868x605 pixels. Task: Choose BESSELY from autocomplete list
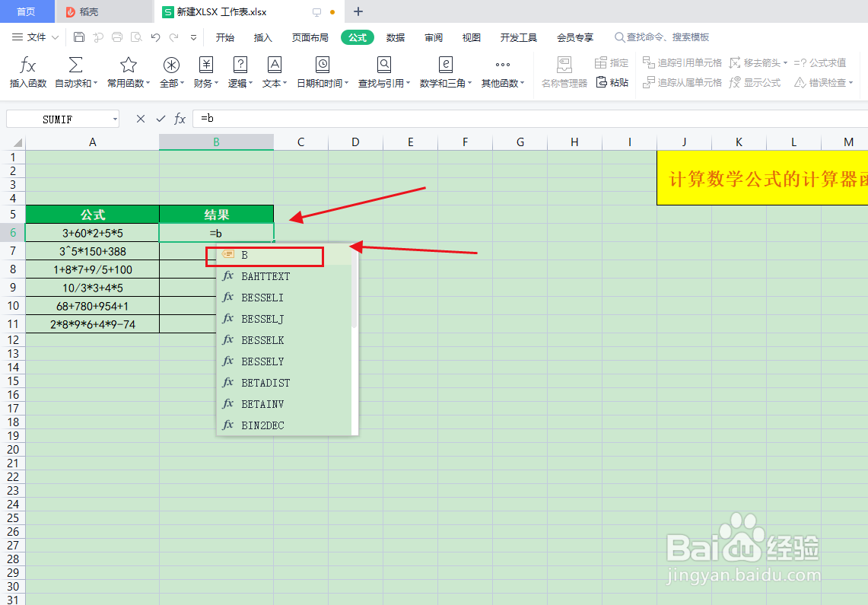pyautogui.click(x=285, y=361)
